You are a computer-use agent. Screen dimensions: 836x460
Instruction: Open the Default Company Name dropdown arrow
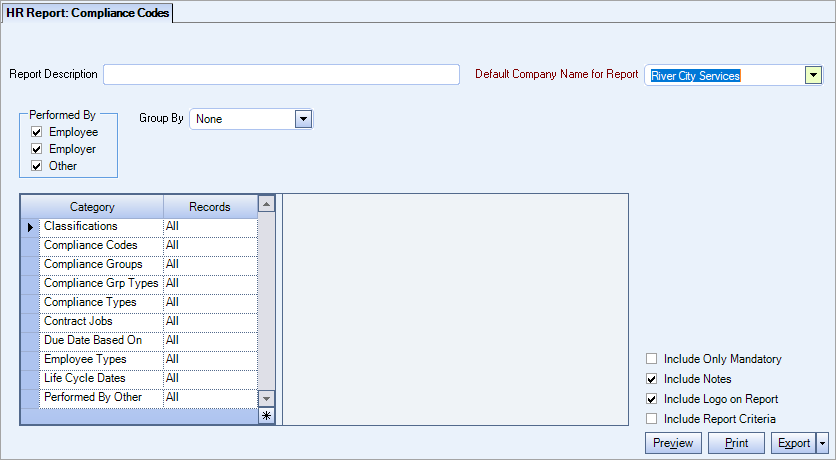coord(813,75)
